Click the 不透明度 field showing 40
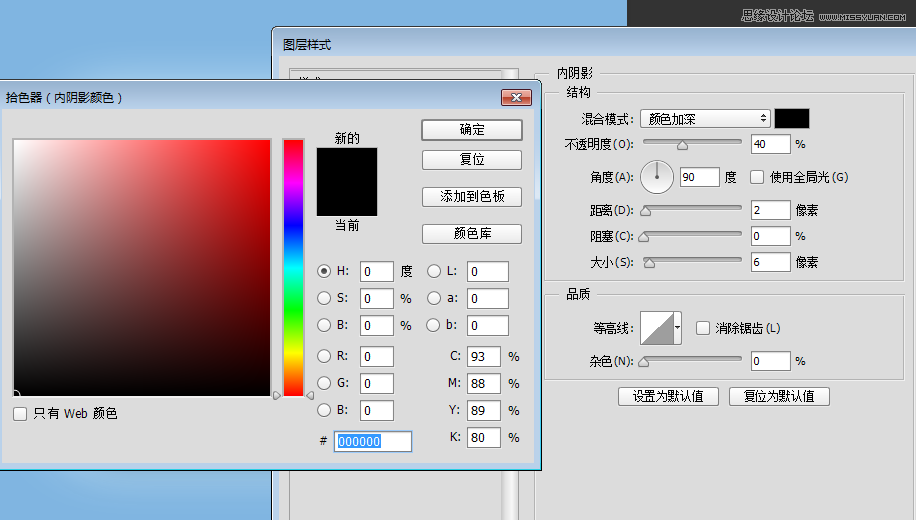916x520 pixels. pos(771,144)
